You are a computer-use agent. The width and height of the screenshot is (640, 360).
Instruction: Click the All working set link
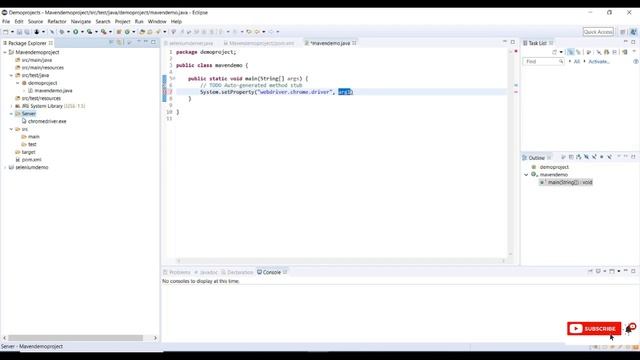tap(577, 62)
